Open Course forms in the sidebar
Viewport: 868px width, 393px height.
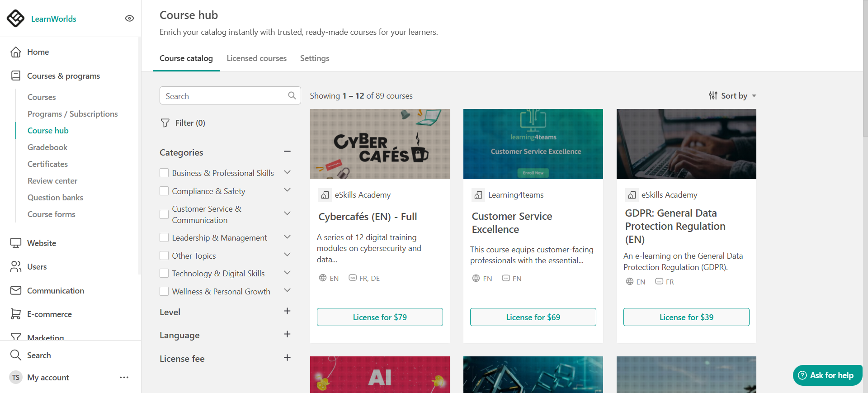[x=52, y=214]
